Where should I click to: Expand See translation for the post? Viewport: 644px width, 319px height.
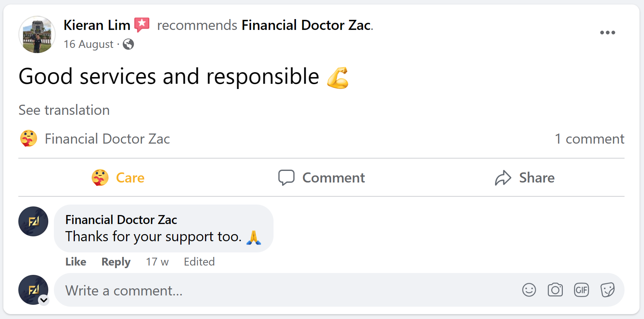[x=64, y=110]
